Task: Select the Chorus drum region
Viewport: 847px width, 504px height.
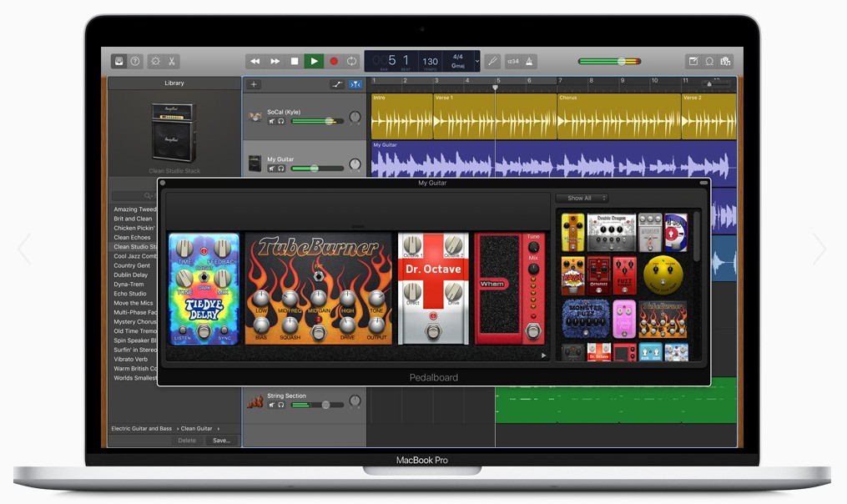Action: pos(619,117)
